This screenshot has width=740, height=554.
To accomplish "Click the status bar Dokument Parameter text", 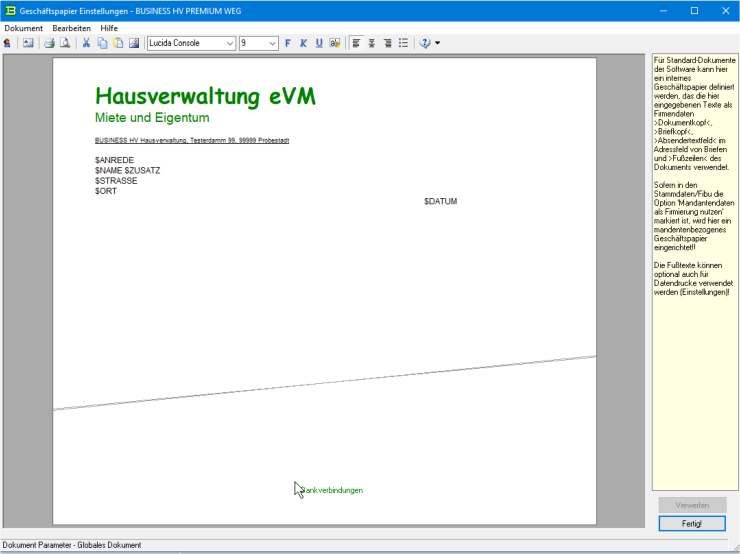I will [x=72, y=545].
